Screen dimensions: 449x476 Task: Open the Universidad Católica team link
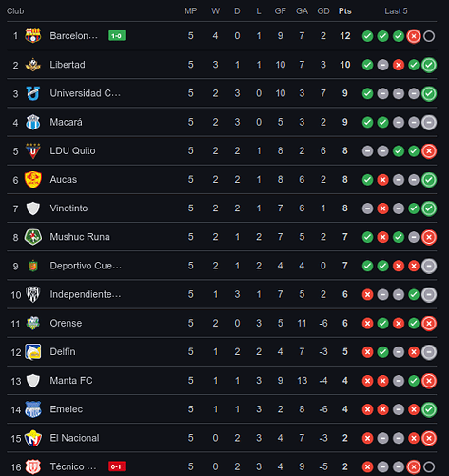[x=85, y=93]
